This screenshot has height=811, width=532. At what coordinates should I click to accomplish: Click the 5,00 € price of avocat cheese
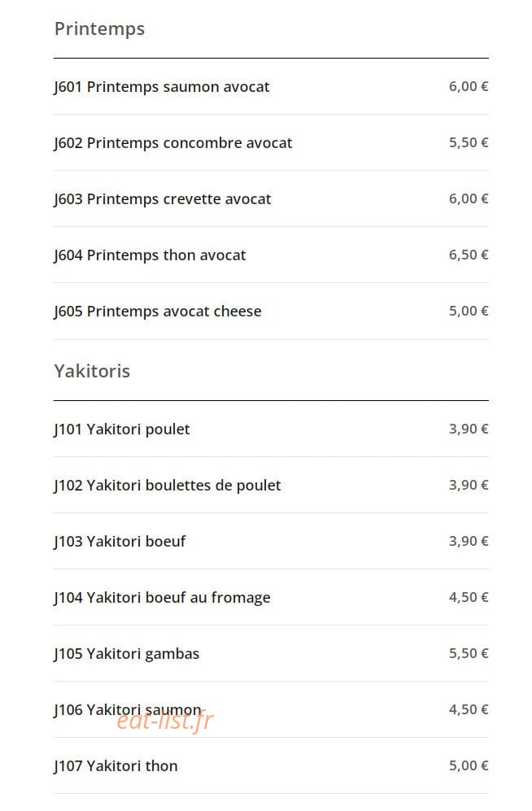tap(469, 312)
